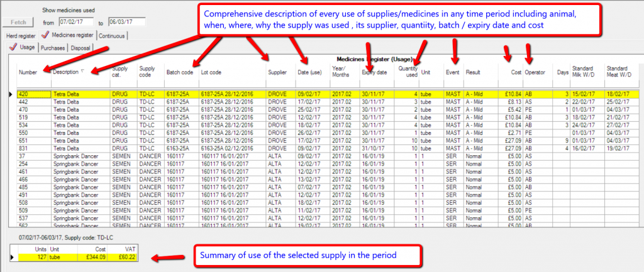The image size is (644, 272).
Task: Click the Description sort arrow indicator
Action: [82, 72]
